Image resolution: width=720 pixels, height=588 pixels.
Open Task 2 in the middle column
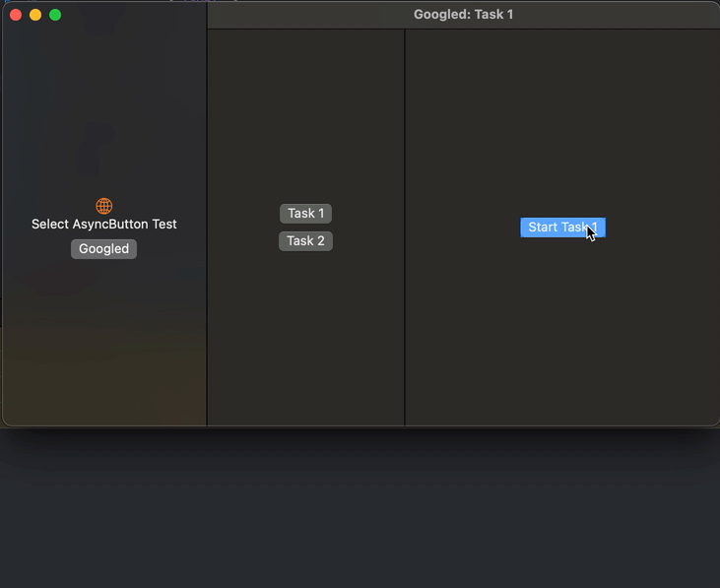[305, 241]
